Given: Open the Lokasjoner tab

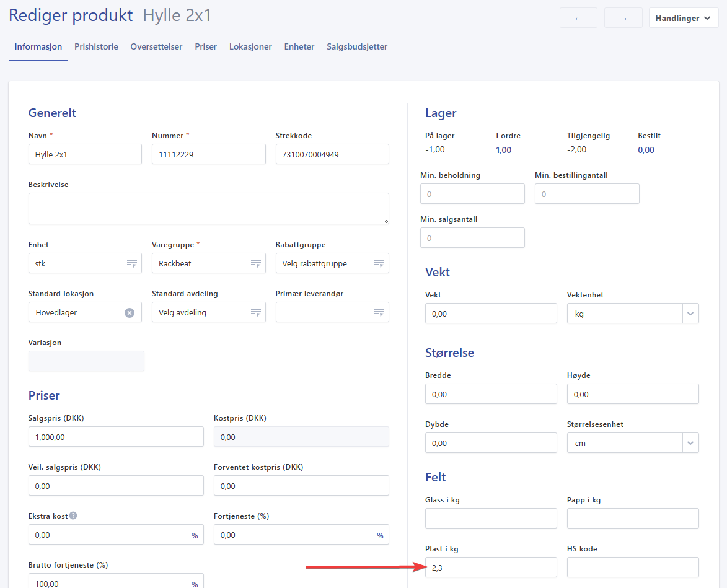Looking at the screenshot, I should [250, 46].
